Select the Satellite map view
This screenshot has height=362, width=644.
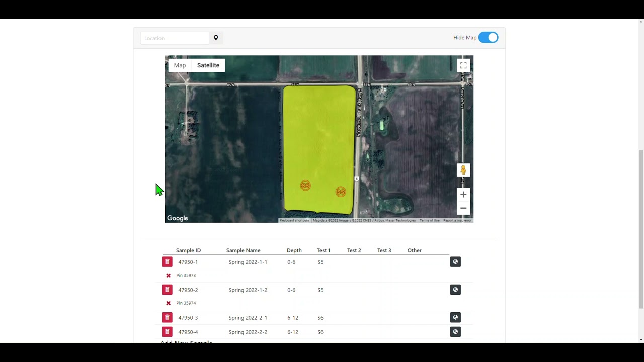coord(208,65)
